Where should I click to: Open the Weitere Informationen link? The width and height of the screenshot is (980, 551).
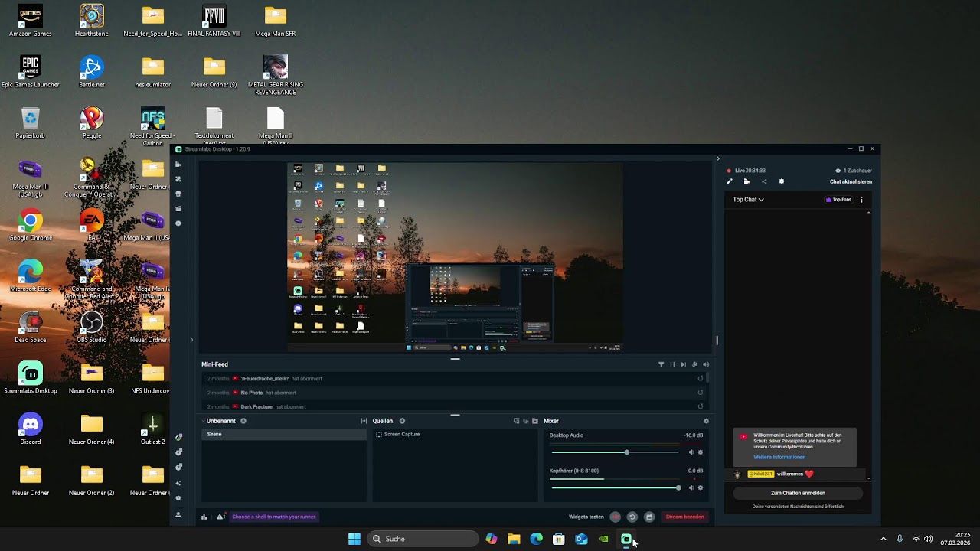coord(779,457)
